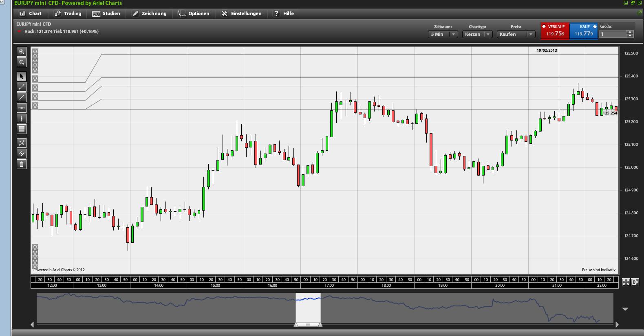Open the Optionen menu
Screen dimensions: 644x336
194,13
